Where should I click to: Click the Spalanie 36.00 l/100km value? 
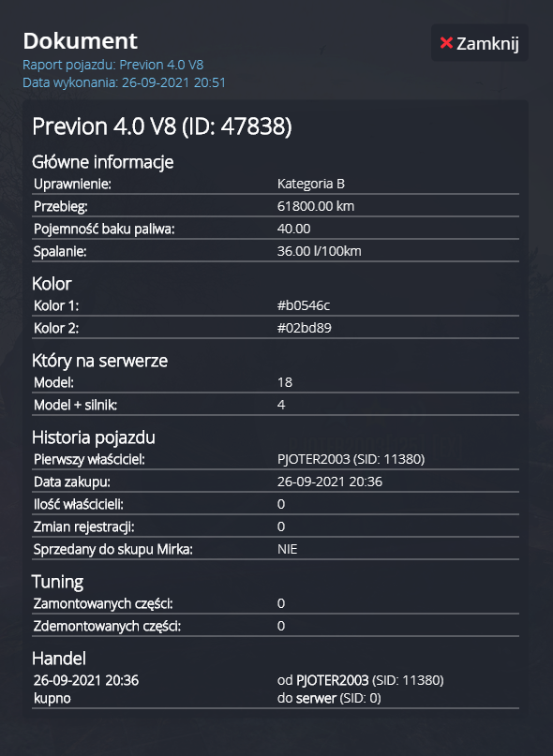pyautogui.click(x=319, y=251)
